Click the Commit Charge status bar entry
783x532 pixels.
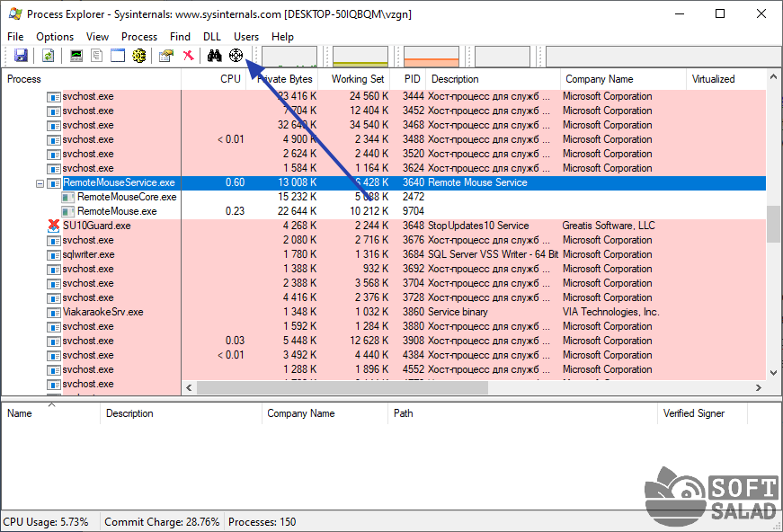coord(162,522)
